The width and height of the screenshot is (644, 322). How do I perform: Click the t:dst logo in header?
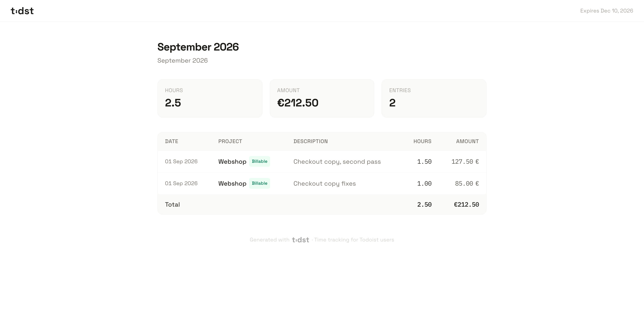tap(22, 11)
